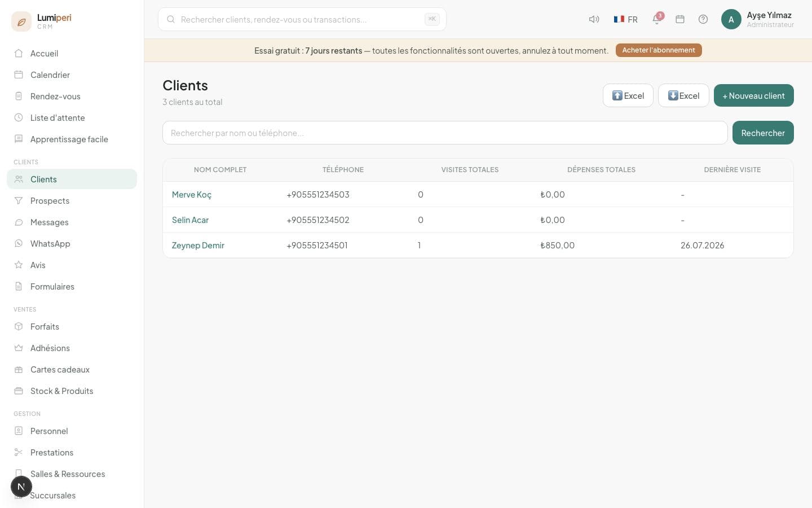Click phone number +905551234503
The image size is (812, 508).
pos(318,194)
